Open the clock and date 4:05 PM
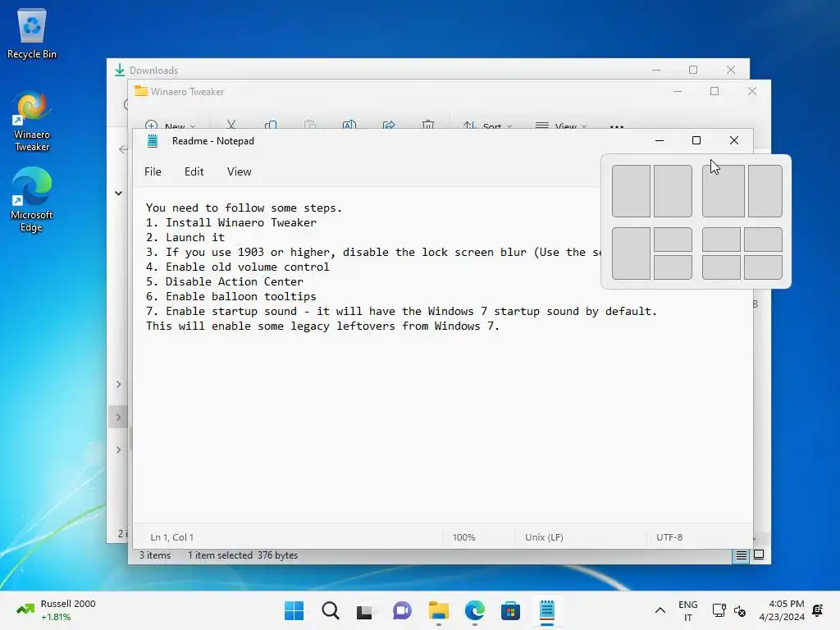840x630 pixels. pos(782,610)
